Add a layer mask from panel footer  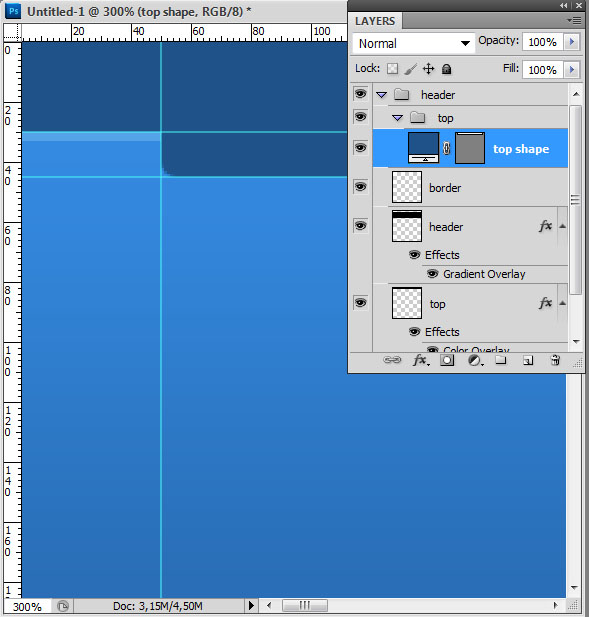(447, 360)
